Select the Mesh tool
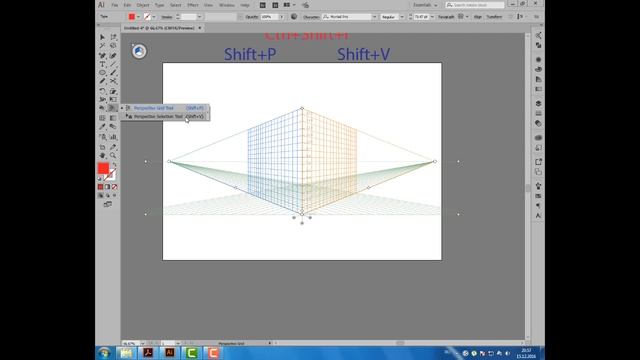This screenshot has height=360, width=640. pyautogui.click(x=102, y=118)
